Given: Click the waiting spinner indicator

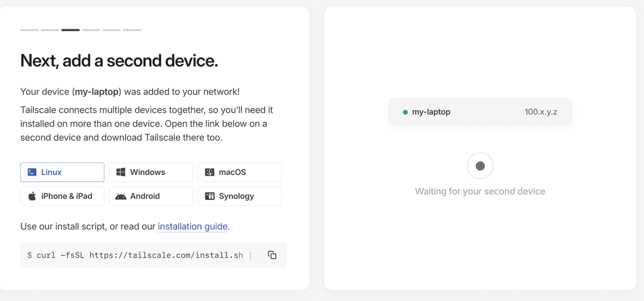Looking at the screenshot, I should coord(480,165).
